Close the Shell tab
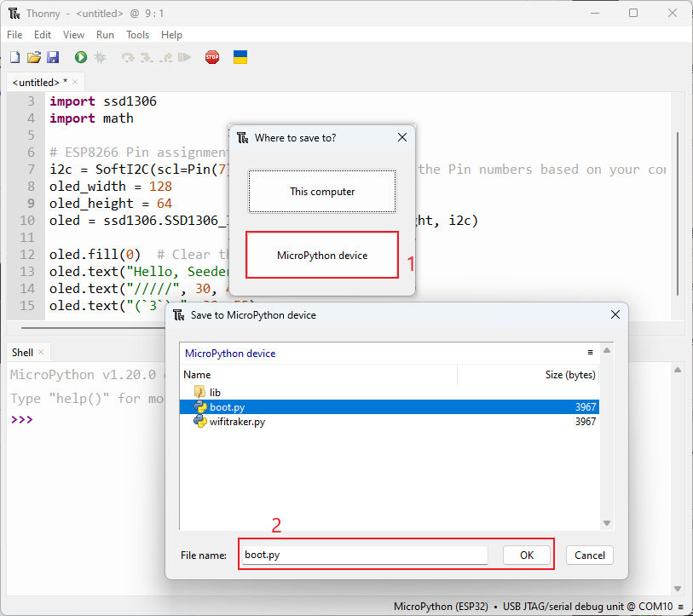Viewport: 693px width, 616px height. click(x=41, y=352)
